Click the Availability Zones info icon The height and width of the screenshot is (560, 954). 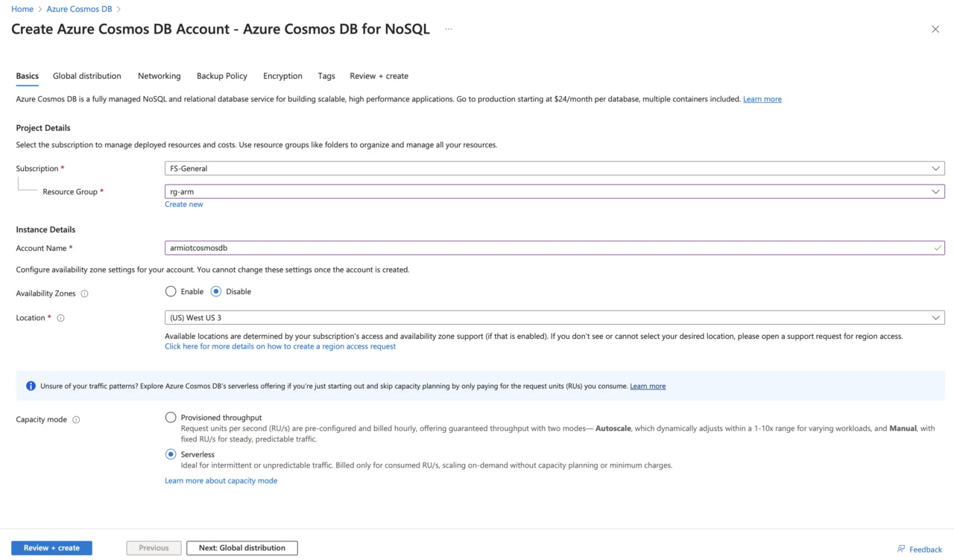click(x=84, y=293)
